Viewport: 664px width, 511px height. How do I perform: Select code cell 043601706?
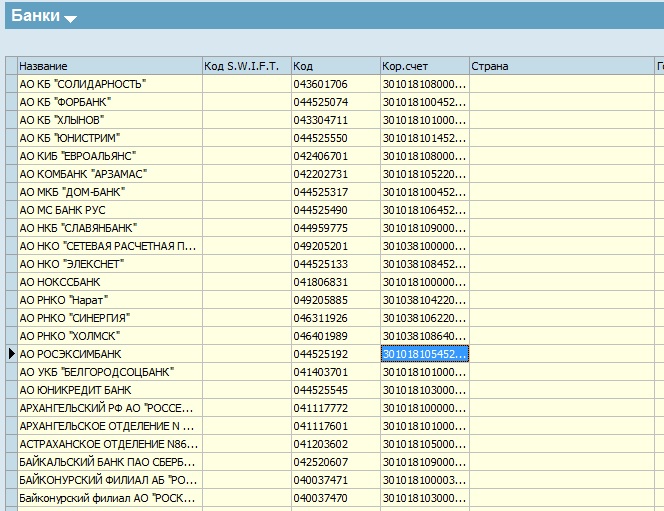point(336,84)
